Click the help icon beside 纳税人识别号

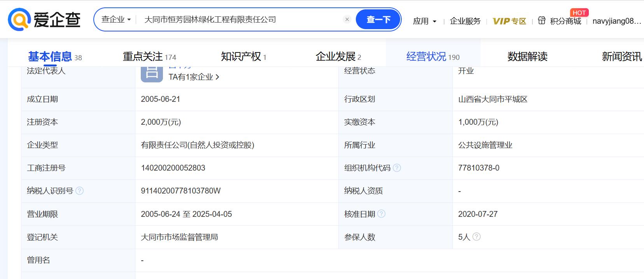pos(79,191)
